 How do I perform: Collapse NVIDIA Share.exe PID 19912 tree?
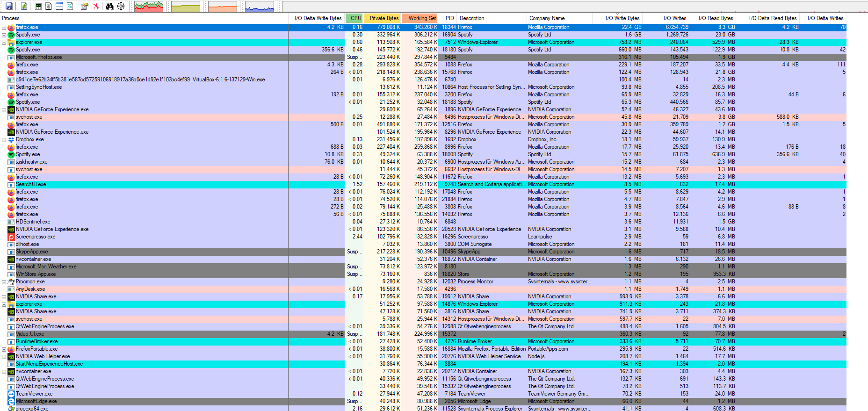[4, 297]
